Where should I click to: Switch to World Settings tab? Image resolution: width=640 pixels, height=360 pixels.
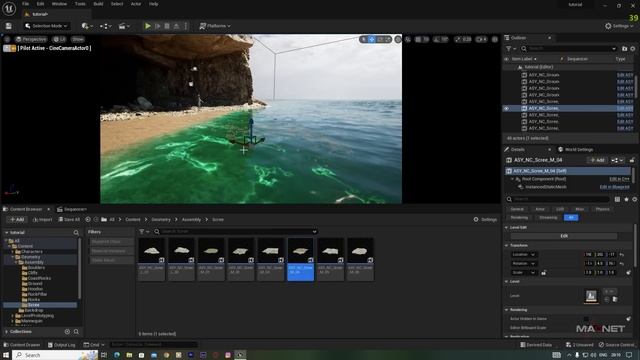click(x=576, y=149)
